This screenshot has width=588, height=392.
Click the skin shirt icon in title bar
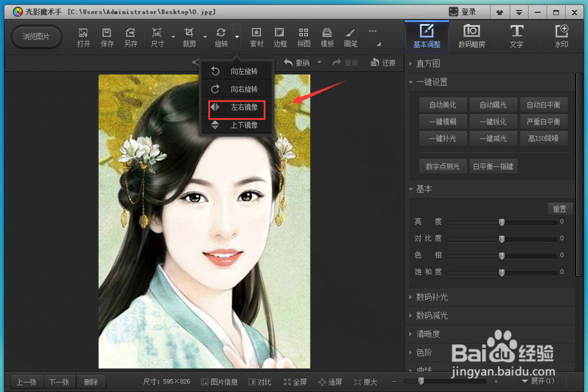tap(499, 12)
